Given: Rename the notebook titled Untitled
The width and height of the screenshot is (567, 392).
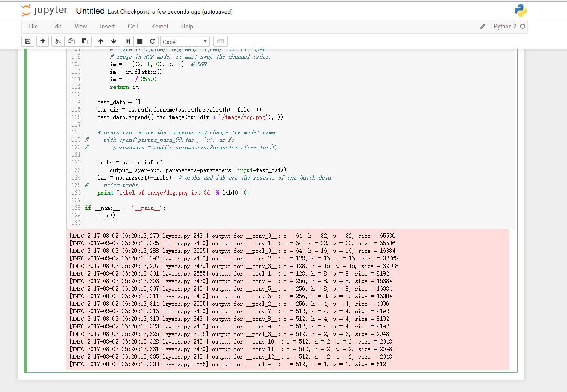Looking at the screenshot, I should click(x=90, y=11).
